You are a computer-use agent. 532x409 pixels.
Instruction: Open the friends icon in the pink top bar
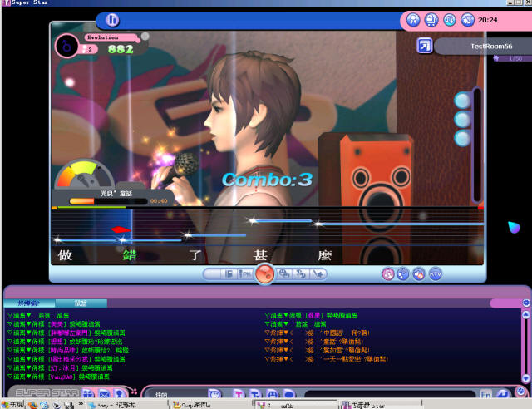[413, 20]
